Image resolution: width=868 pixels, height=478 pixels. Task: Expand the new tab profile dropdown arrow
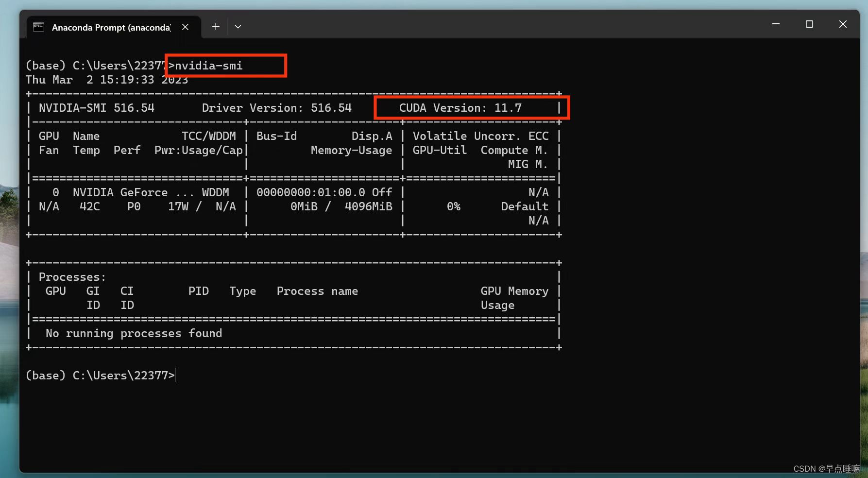(x=238, y=27)
